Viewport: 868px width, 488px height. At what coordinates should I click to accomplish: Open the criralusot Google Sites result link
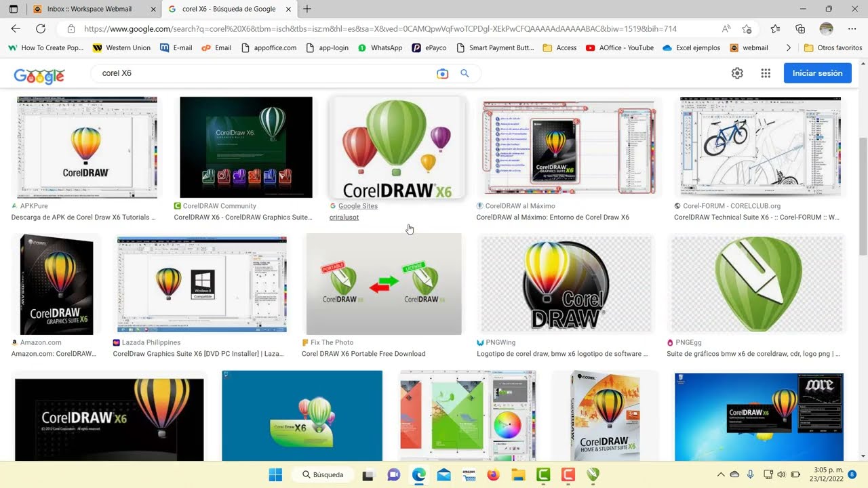344,217
